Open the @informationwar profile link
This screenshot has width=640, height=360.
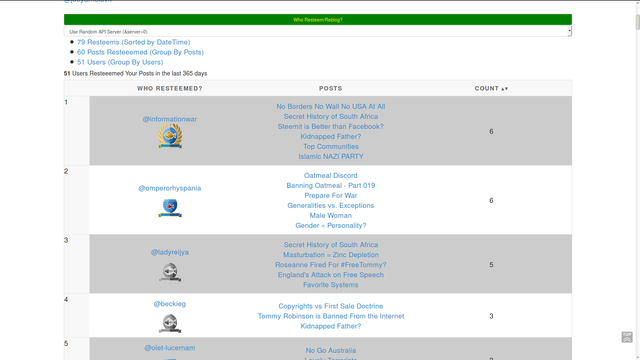tap(170, 119)
